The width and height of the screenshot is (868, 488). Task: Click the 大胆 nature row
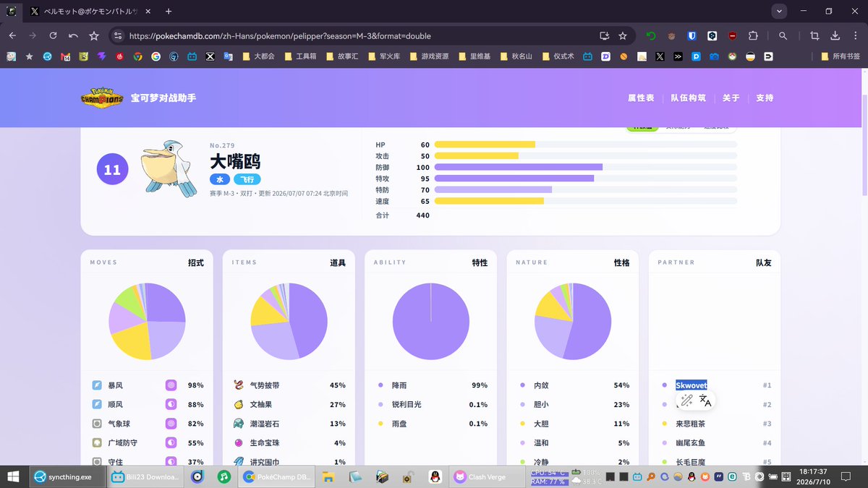[x=573, y=424]
